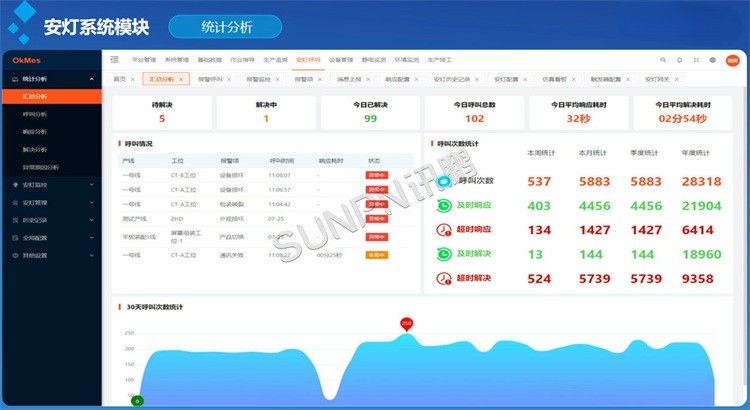
Task: Click the 全局配置 icon in the sidebar
Action: coord(15,238)
